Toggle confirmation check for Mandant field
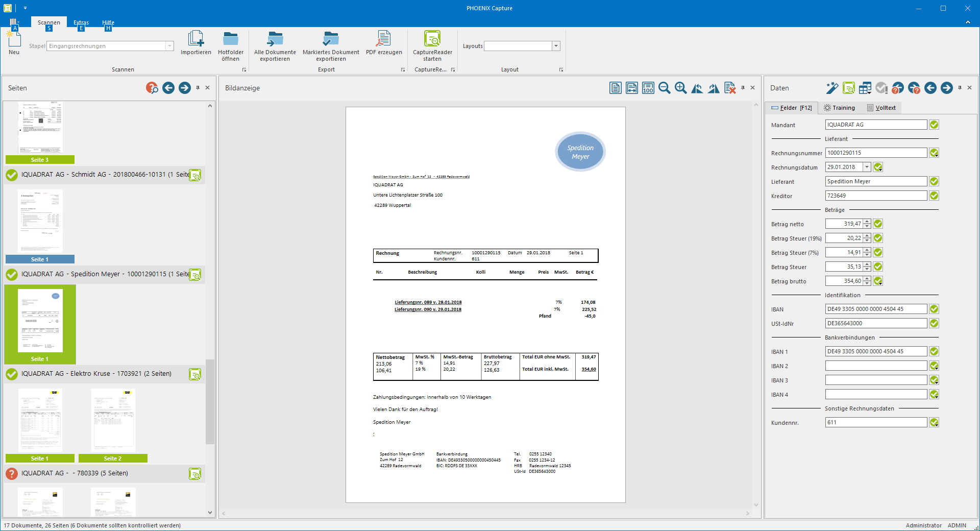 934,125
